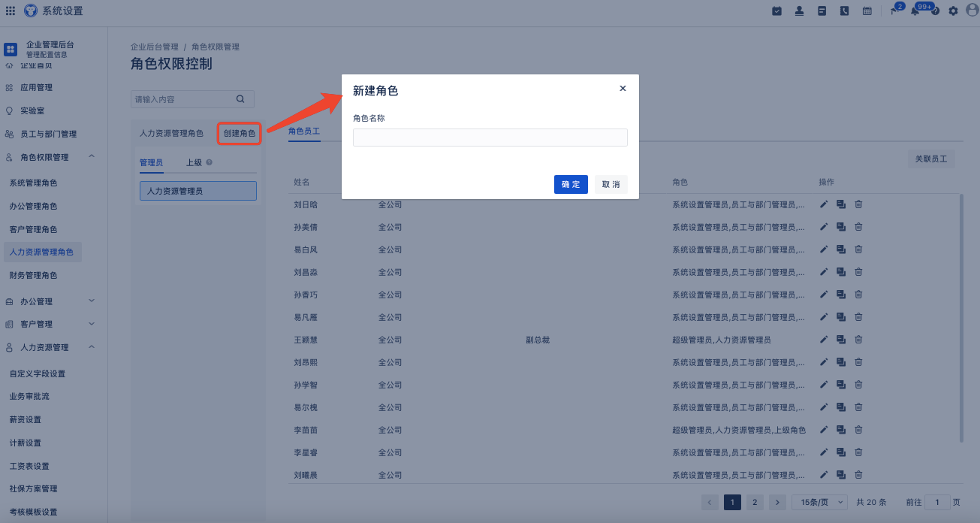This screenshot has width=980, height=523.
Task: Click the 副总裁 cell in 王颖慧 row
Action: point(538,340)
